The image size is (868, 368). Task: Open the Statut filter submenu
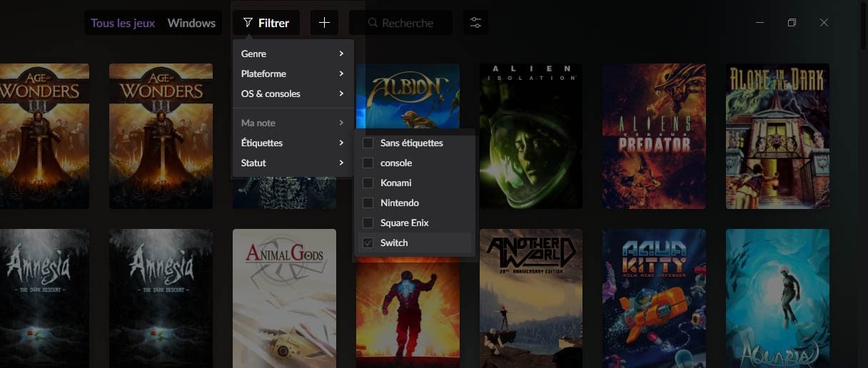pyautogui.click(x=293, y=163)
